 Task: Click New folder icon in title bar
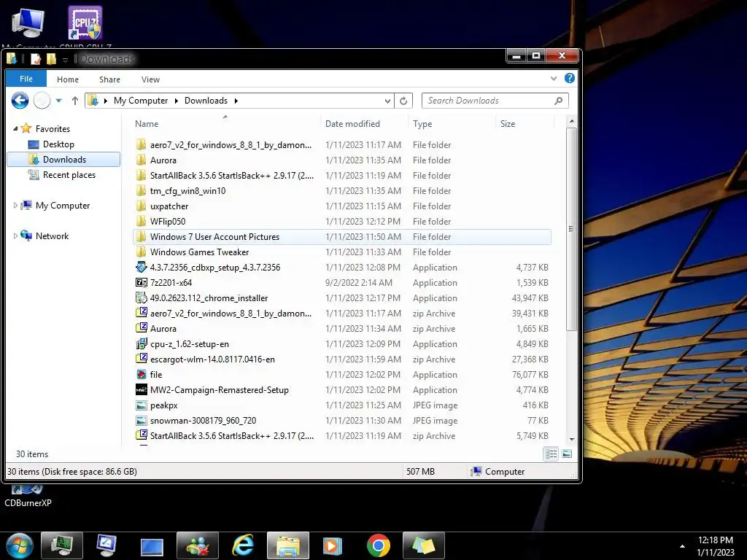pos(51,59)
